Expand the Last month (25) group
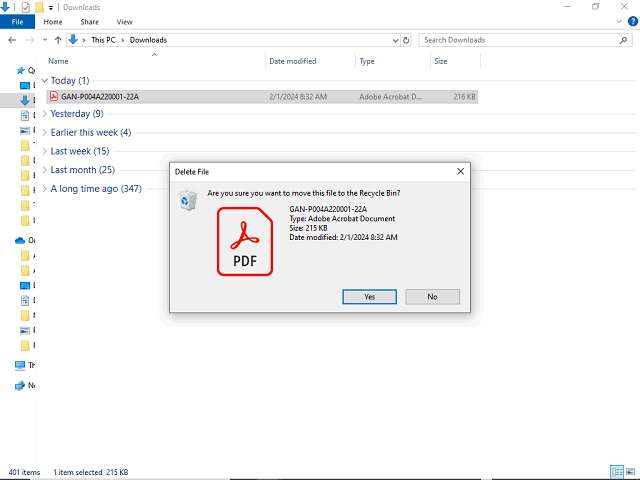Viewport: 640px width, 480px height. pos(44,170)
